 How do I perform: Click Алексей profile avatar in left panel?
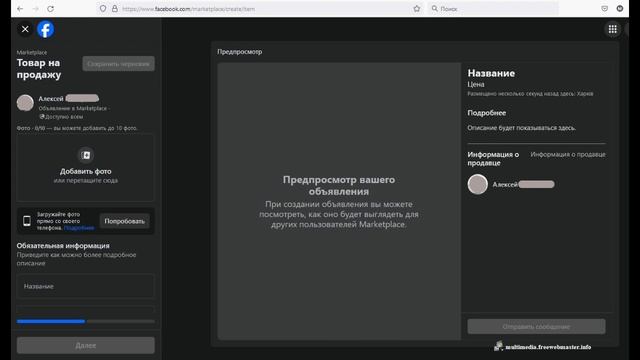[25, 103]
